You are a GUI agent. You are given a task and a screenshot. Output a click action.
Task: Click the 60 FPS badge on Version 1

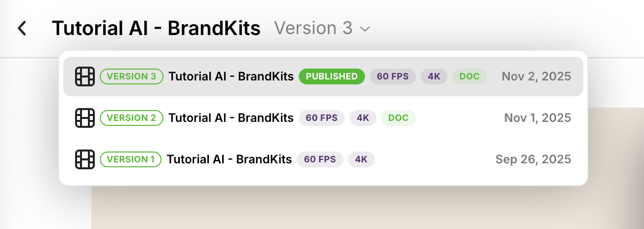(x=320, y=159)
